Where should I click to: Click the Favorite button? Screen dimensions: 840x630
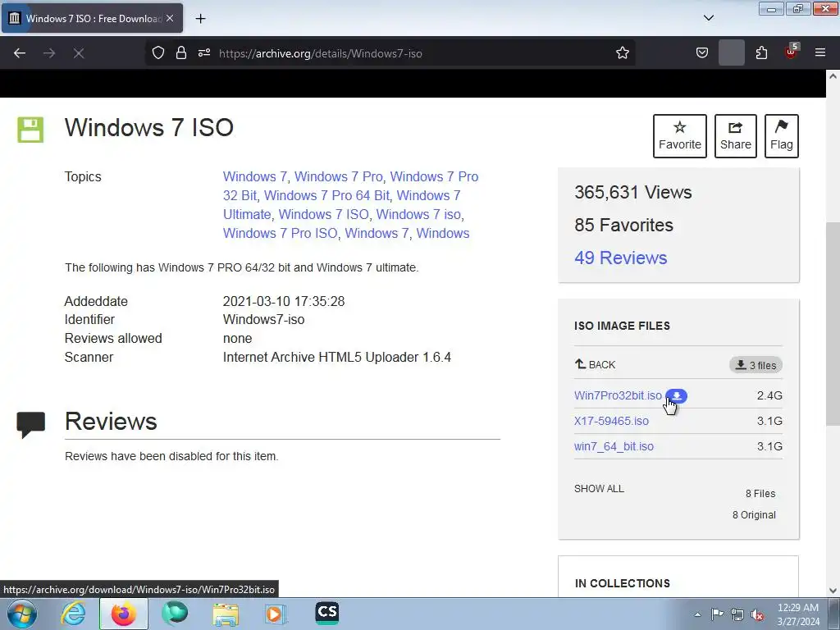click(x=680, y=136)
